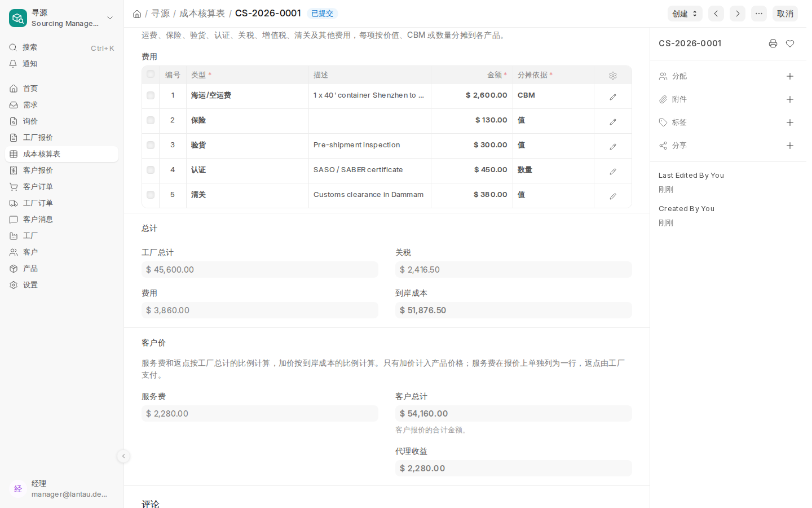The height and width of the screenshot is (508, 812).
Task: Add an assignment with 分配 plus icon
Action: pos(790,76)
